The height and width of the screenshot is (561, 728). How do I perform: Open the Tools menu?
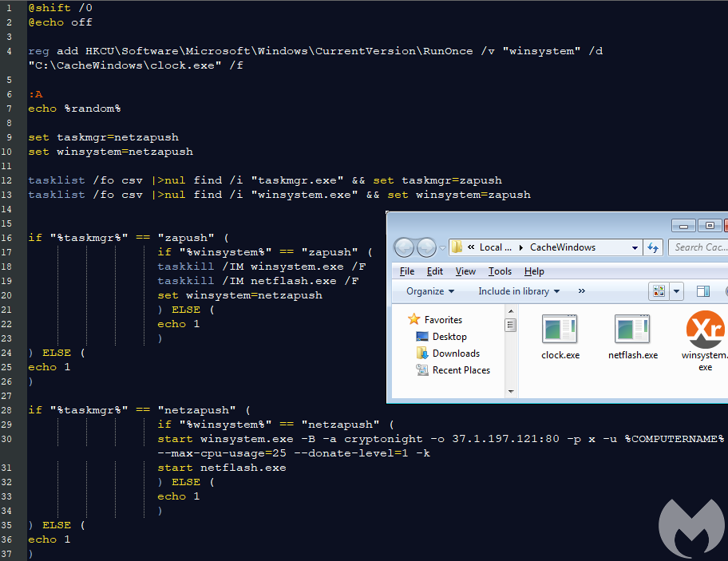click(x=500, y=271)
